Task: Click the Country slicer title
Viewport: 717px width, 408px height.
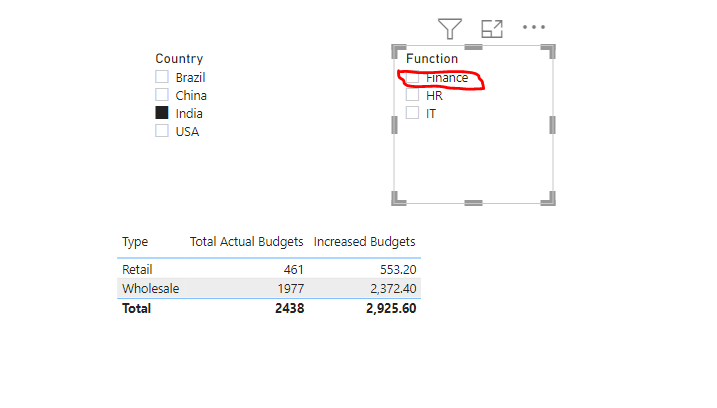Action: click(179, 59)
